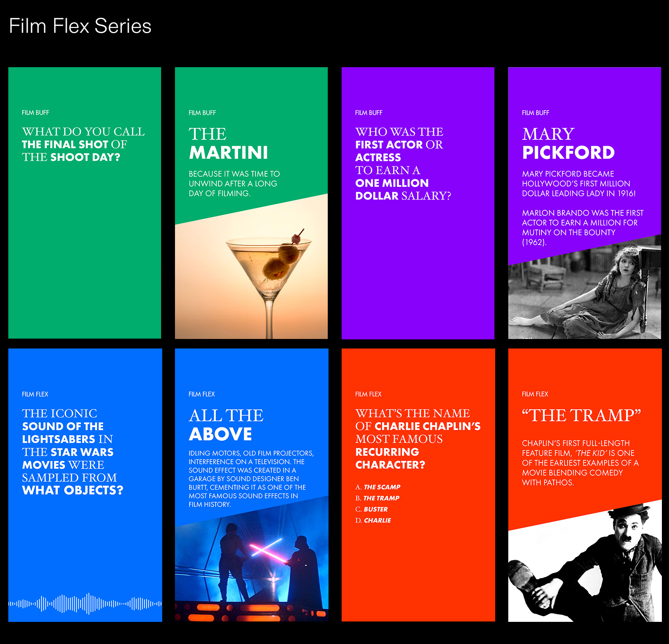
Task: Select the Charlie Chaplin recurring character question
Action: click(418, 439)
